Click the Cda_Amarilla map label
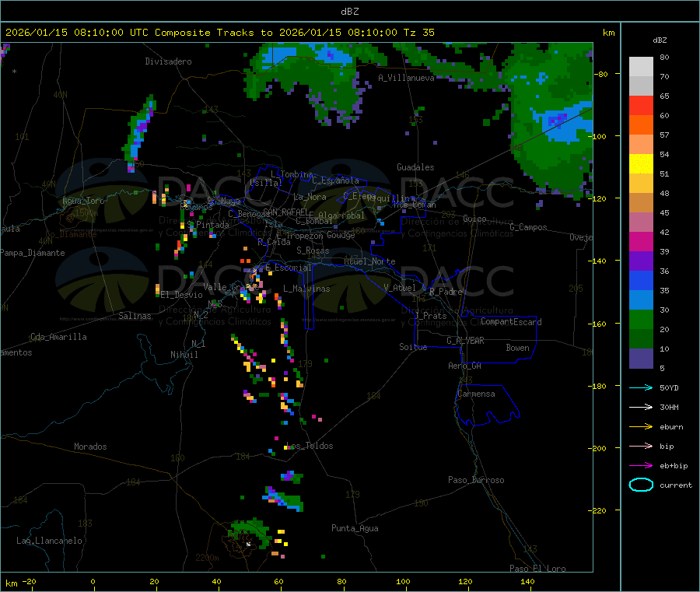 pyautogui.click(x=58, y=337)
